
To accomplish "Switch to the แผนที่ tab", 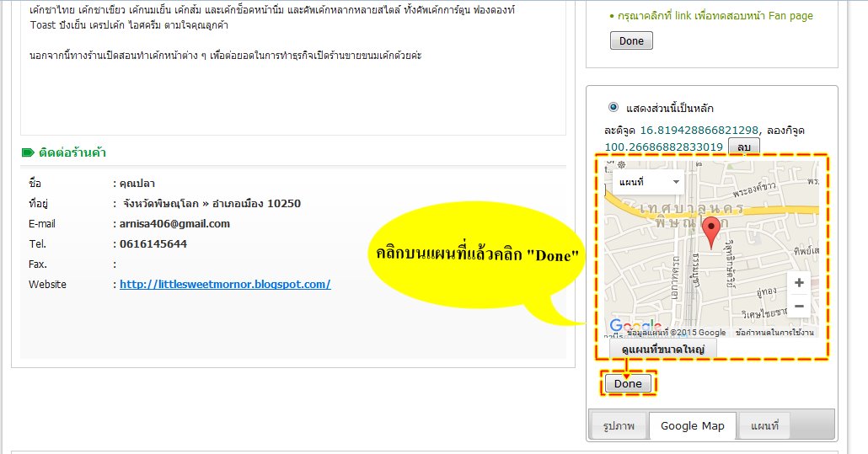I will coord(764,426).
